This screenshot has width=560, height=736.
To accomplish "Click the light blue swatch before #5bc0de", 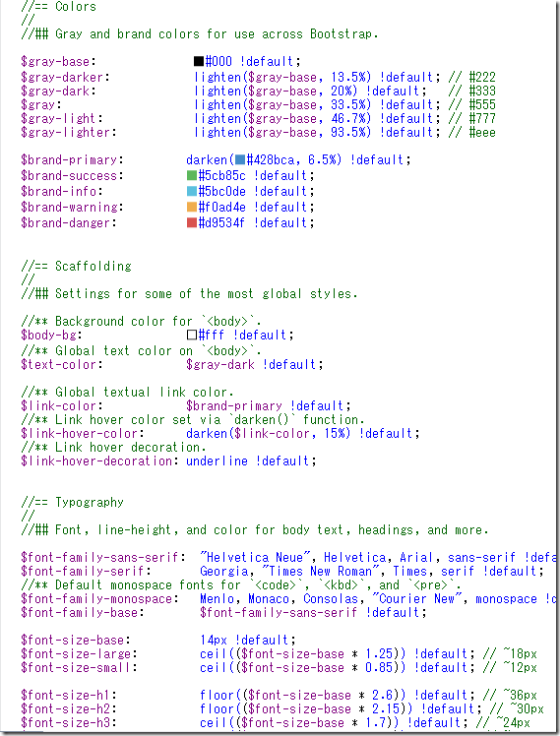I will 192,191.
